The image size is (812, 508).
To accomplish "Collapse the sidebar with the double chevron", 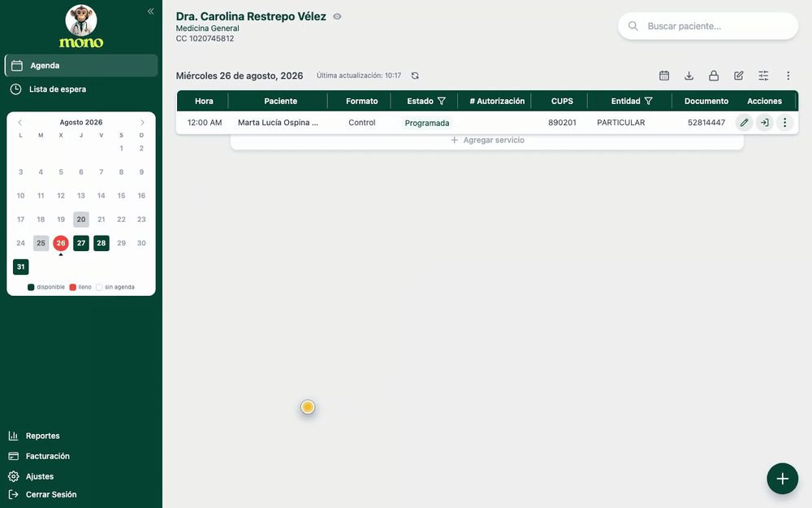I will coord(151,11).
